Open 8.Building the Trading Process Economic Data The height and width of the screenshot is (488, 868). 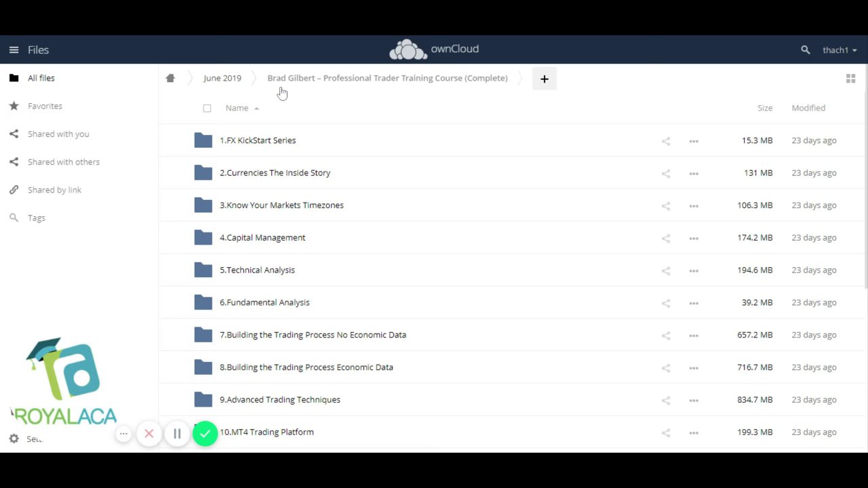click(306, 367)
